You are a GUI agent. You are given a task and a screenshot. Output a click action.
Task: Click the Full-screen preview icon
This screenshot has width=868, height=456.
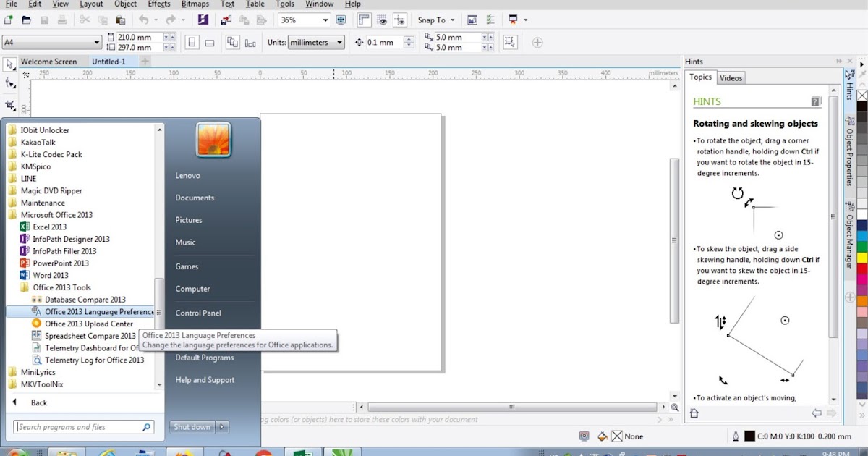click(x=341, y=20)
